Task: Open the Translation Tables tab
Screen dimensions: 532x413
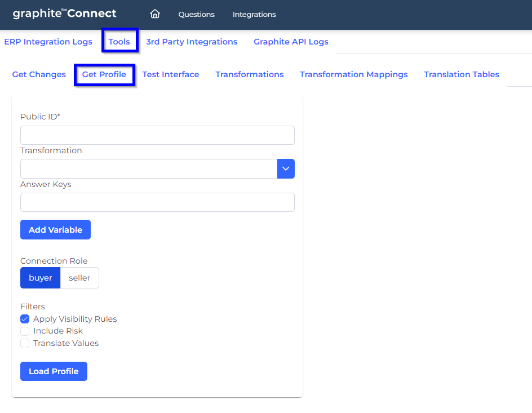Action: point(461,74)
